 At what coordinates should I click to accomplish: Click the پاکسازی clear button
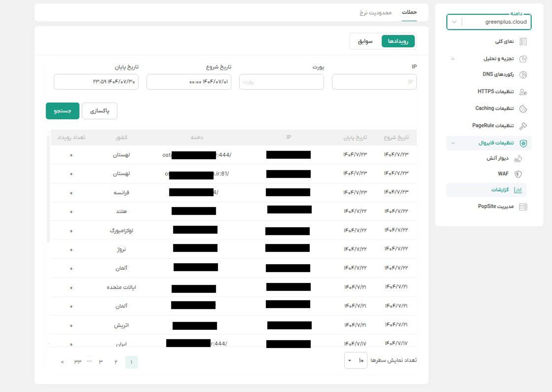100,111
